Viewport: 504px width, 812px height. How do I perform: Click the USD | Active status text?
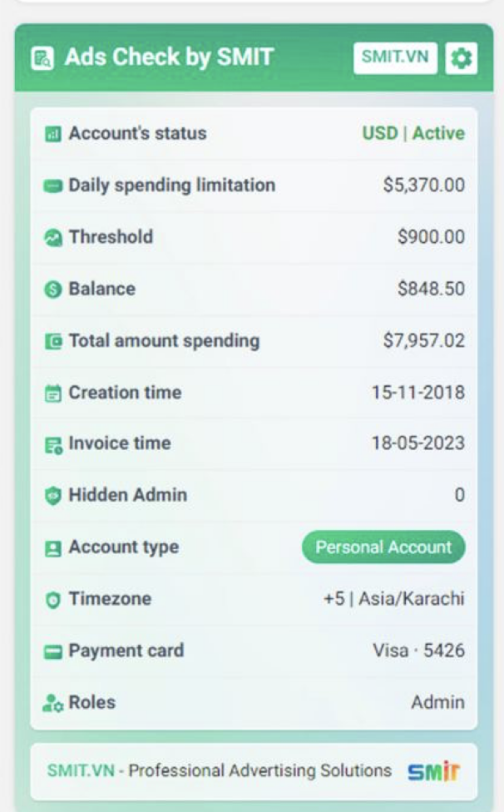point(413,133)
